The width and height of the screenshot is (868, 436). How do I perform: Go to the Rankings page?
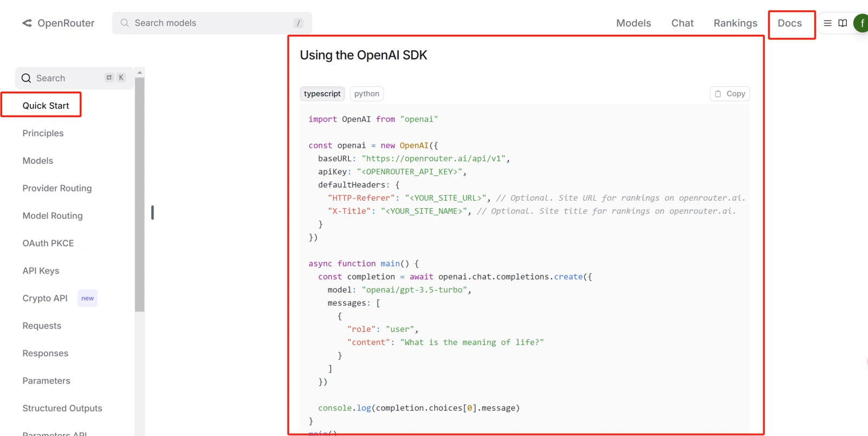(735, 23)
